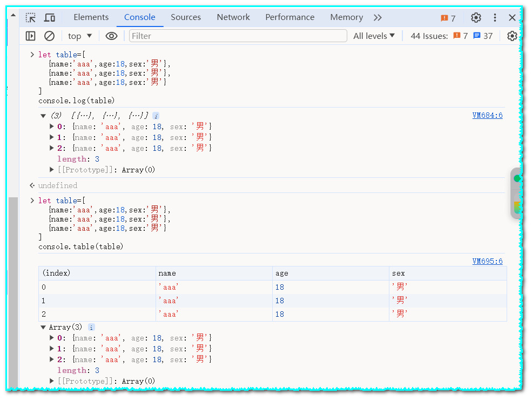This screenshot has height=400, width=532.
Task: Open the customize DevTools three-dot menu
Action: pyautogui.click(x=495, y=17)
